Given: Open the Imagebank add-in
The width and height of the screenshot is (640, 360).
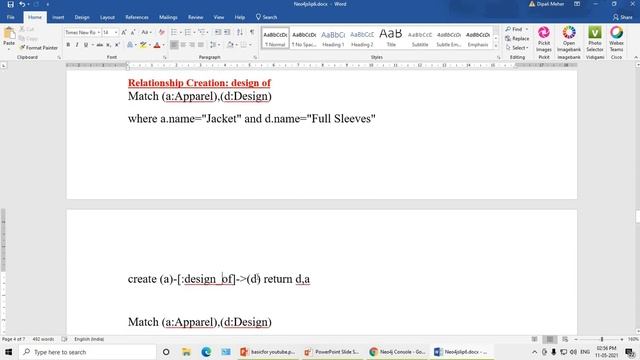Looking at the screenshot, I should click(569, 39).
